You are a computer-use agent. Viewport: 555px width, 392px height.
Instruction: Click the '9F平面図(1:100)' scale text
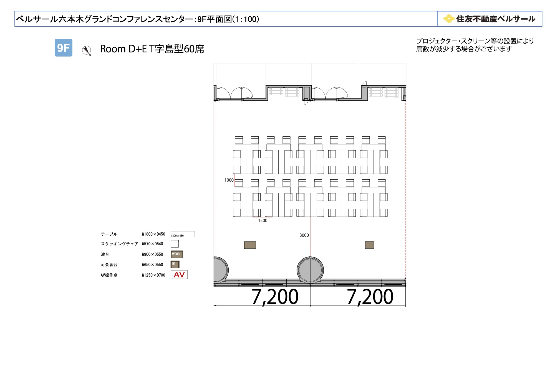click(228, 19)
